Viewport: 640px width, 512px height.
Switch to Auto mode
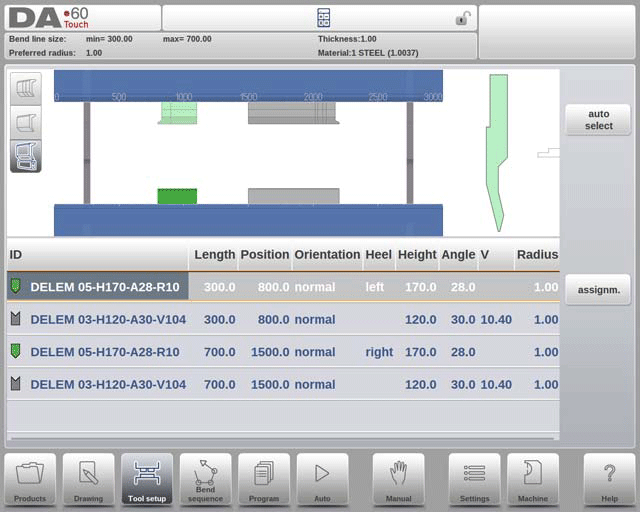(x=322, y=479)
